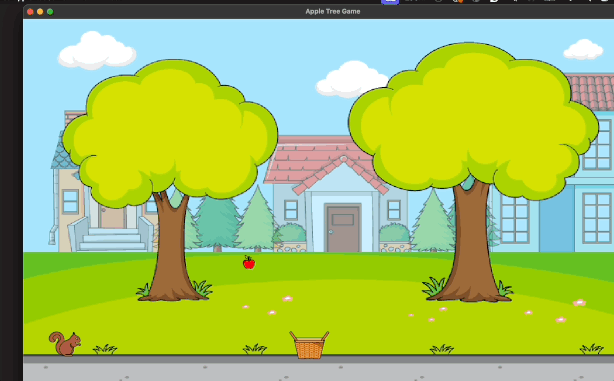Maximize the game window with green button
Screen dimensions: 614x381
click(50, 12)
